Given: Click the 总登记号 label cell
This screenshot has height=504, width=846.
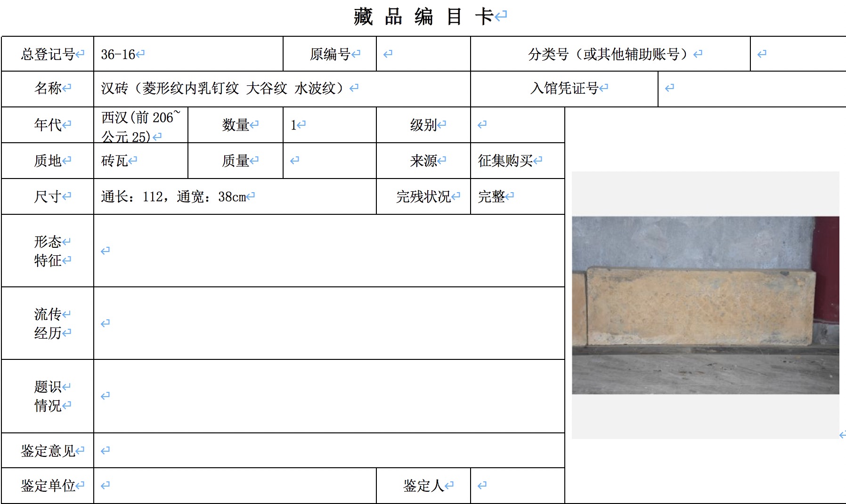Looking at the screenshot, I should [x=48, y=54].
